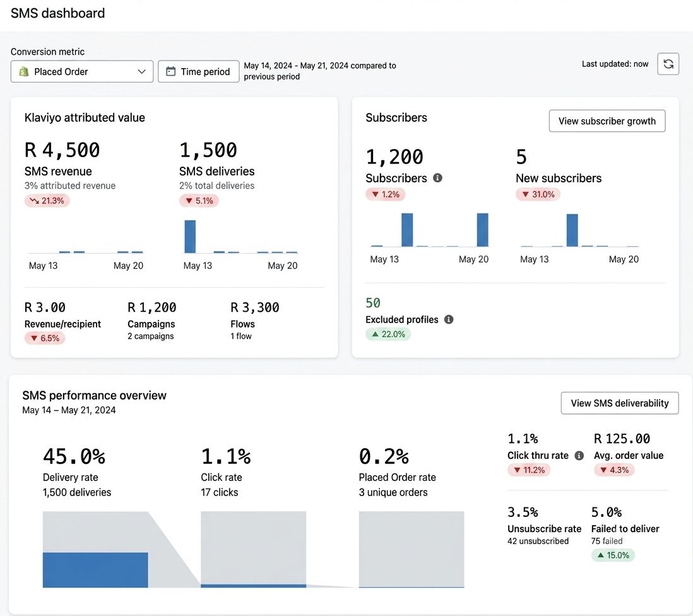The height and width of the screenshot is (616, 693).
Task: Click the calendar icon beside Time period
Action: coord(170,71)
